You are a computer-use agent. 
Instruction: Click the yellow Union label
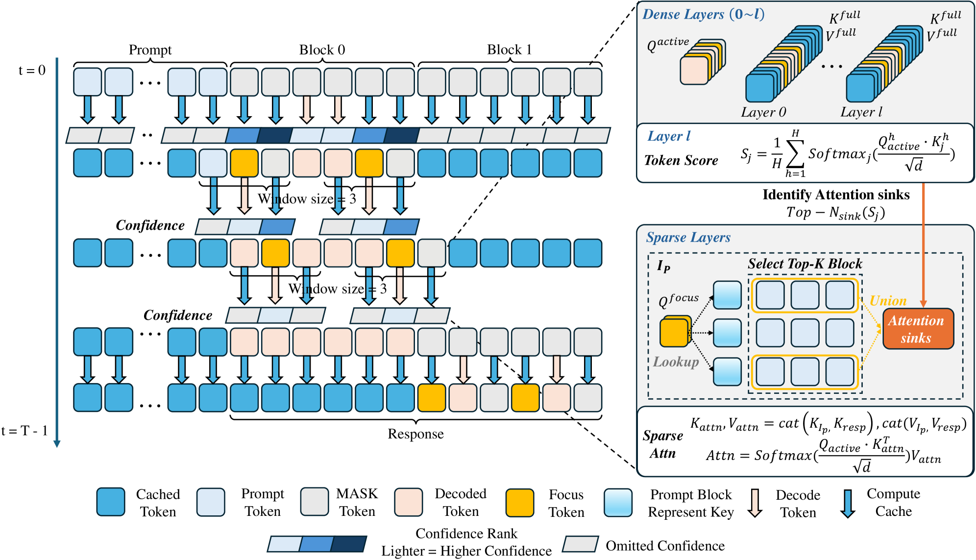click(888, 300)
